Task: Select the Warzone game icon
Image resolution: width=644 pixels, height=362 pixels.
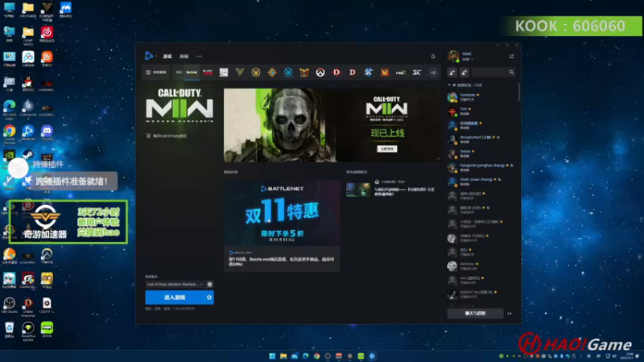Action: tap(224, 72)
